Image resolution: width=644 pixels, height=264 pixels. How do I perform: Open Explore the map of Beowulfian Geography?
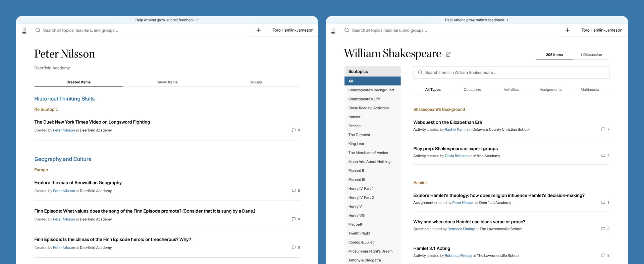tap(78, 183)
